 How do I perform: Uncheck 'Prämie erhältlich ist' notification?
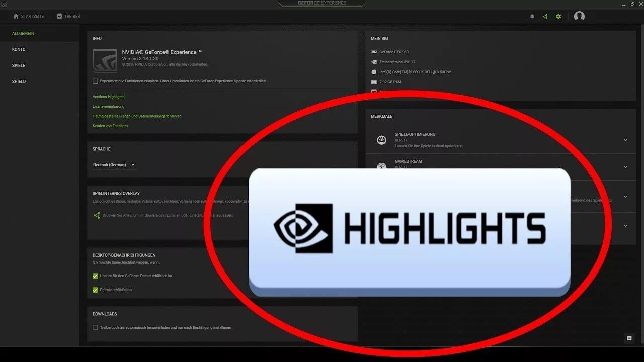pos(95,290)
